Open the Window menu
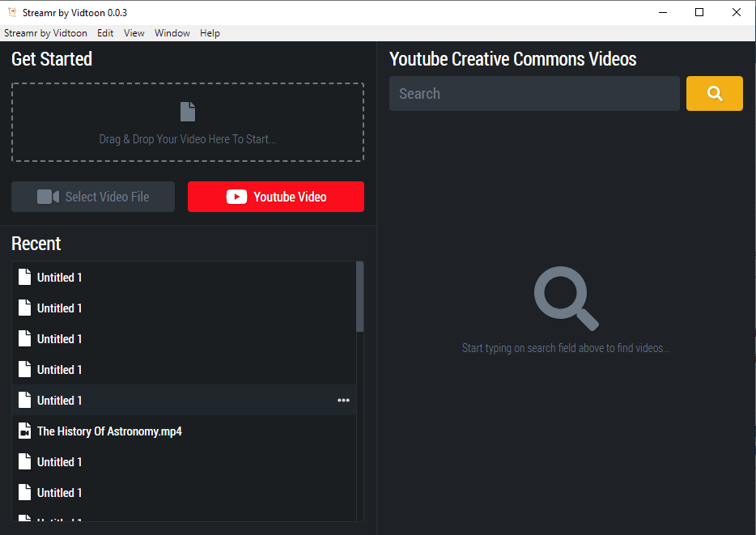The height and width of the screenshot is (535, 756). coord(172,32)
